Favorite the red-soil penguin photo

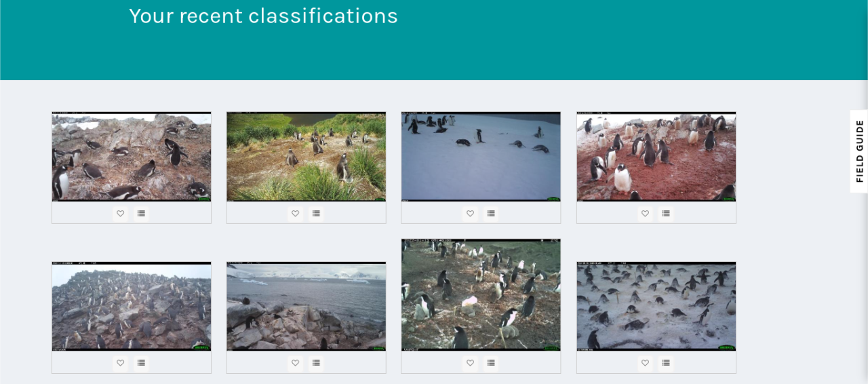645,213
